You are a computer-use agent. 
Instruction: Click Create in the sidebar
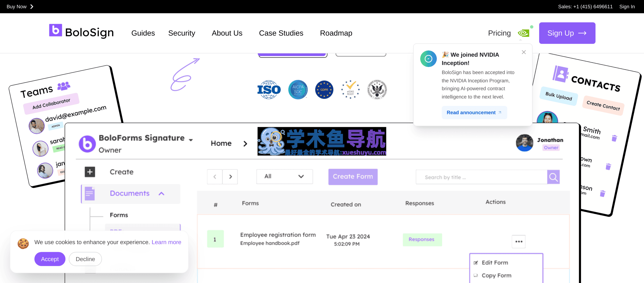[x=121, y=172]
